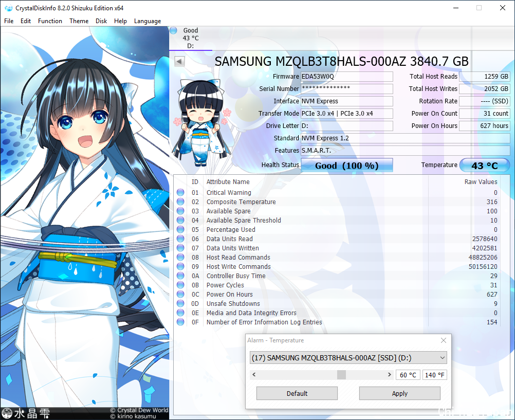Click the previous disk arrow button
515x420 pixels.
click(x=179, y=61)
